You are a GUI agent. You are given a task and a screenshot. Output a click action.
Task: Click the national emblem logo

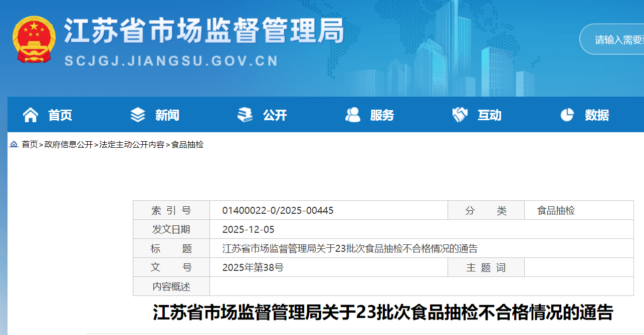[x=34, y=40]
